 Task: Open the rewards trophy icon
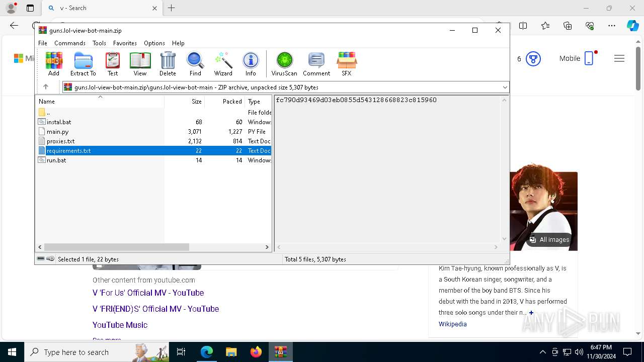pos(533,59)
